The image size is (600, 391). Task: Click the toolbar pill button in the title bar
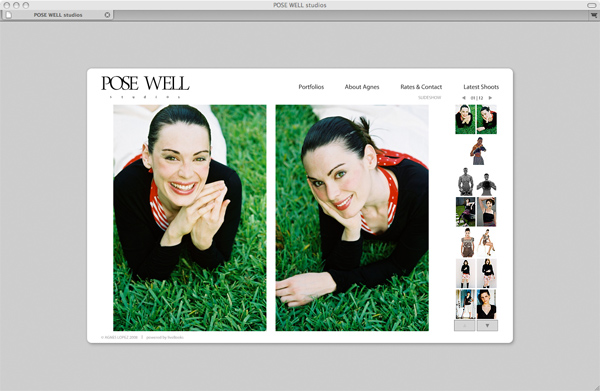(591, 5)
